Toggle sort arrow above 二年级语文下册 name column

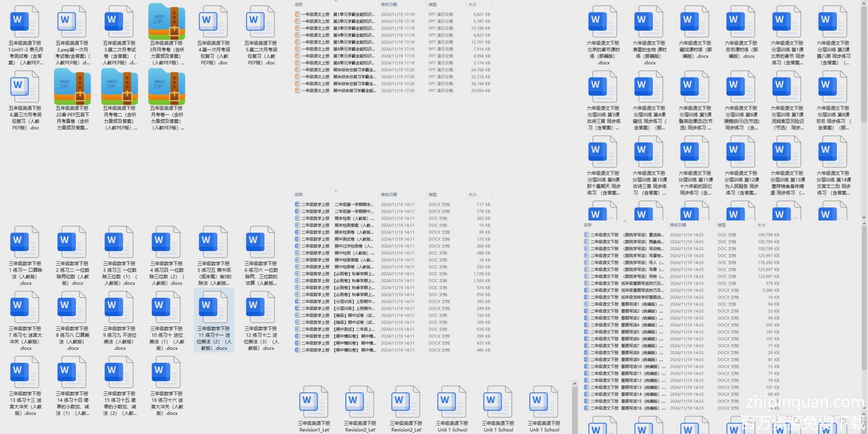pyautogui.click(x=625, y=221)
